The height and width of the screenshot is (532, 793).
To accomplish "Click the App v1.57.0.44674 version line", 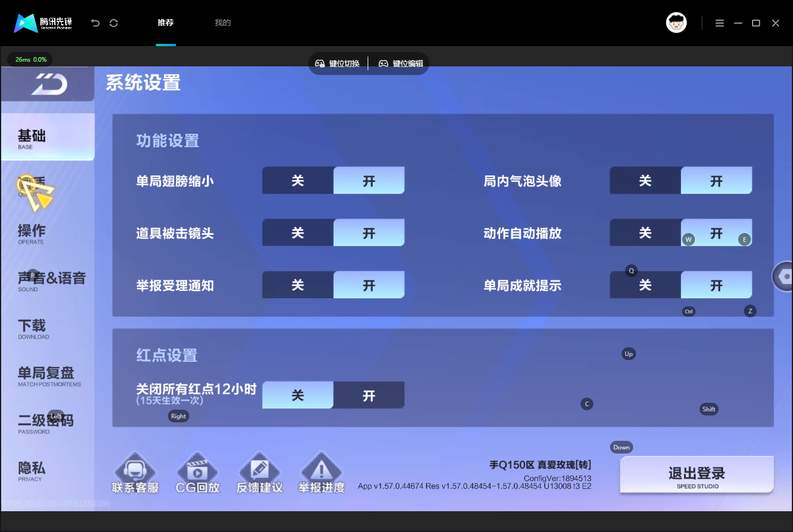I will tap(474, 486).
